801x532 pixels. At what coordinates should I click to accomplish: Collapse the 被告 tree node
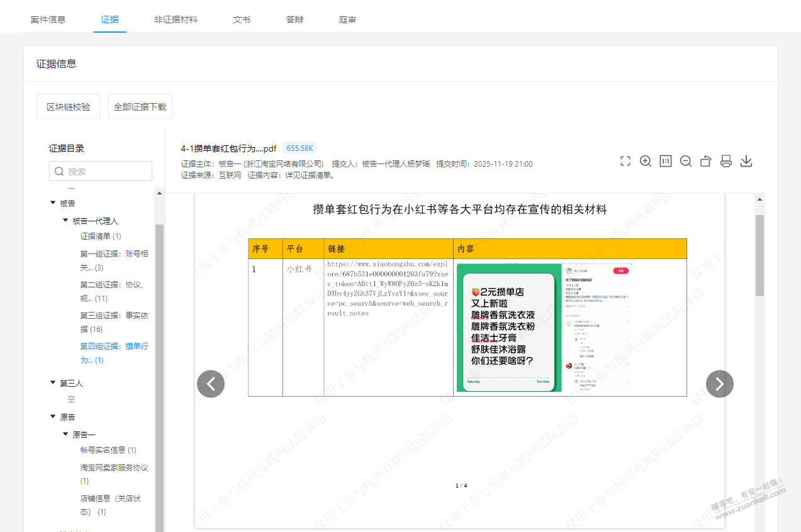[x=53, y=203]
